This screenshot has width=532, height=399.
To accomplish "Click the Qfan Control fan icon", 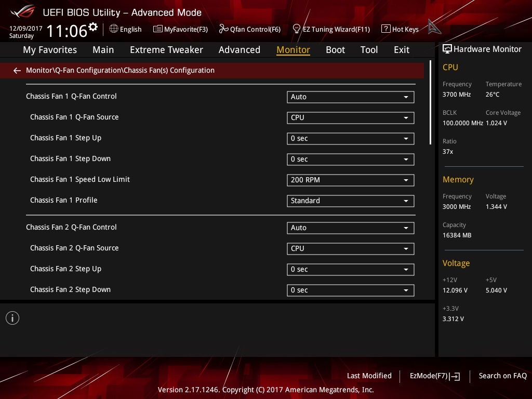I will pos(223,29).
